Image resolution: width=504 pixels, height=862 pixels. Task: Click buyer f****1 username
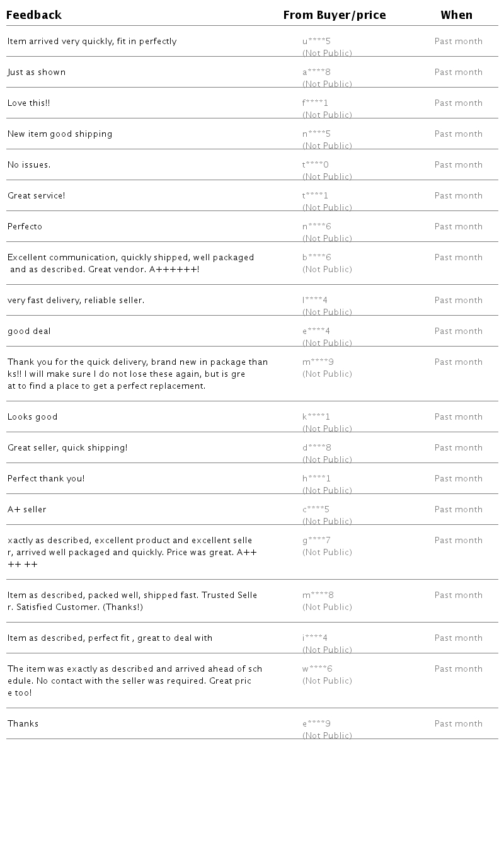tap(315, 103)
